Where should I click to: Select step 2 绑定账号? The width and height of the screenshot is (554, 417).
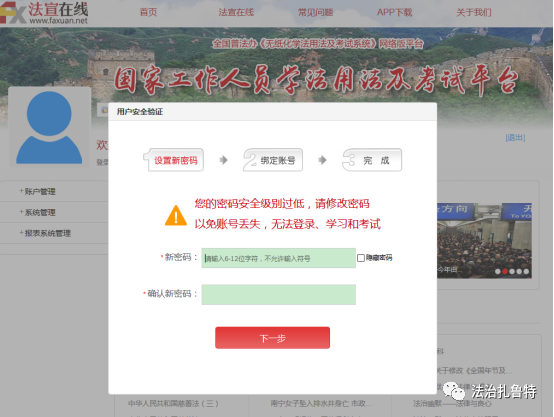pos(273,160)
